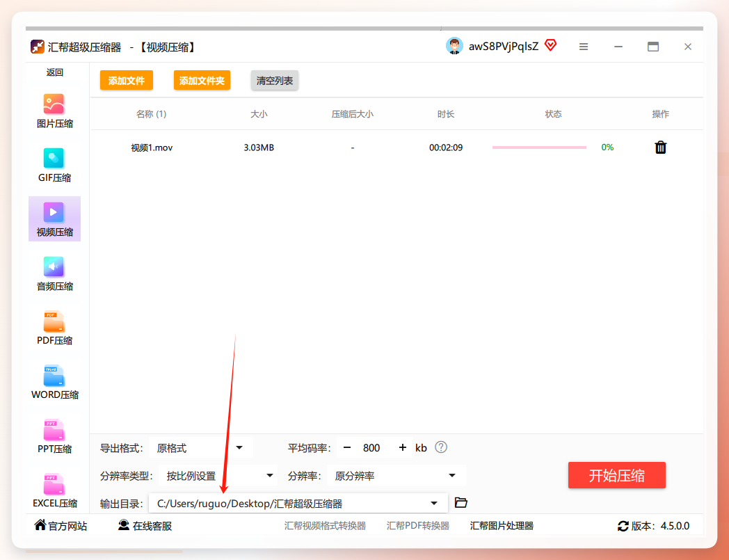This screenshot has height=560, width=729.
Task: Go to 官方网站 official website
Action: coord(61,526)
